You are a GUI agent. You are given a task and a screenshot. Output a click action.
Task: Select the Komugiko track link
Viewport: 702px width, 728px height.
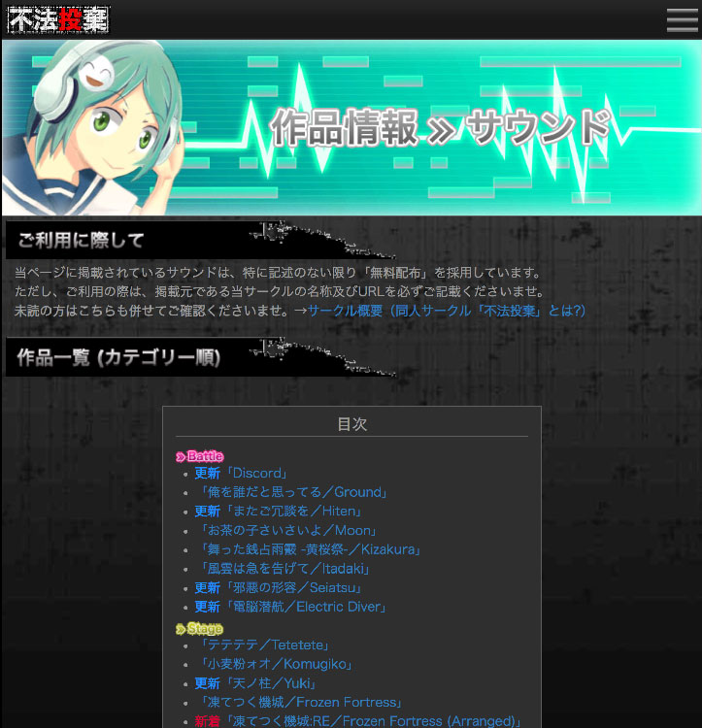tap(275, 665)
